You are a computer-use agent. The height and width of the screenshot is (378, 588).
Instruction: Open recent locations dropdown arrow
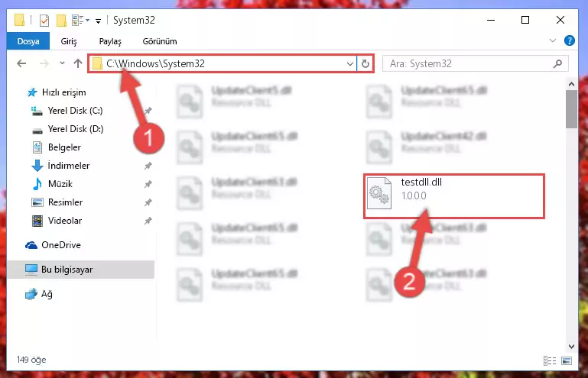(62, 63)
